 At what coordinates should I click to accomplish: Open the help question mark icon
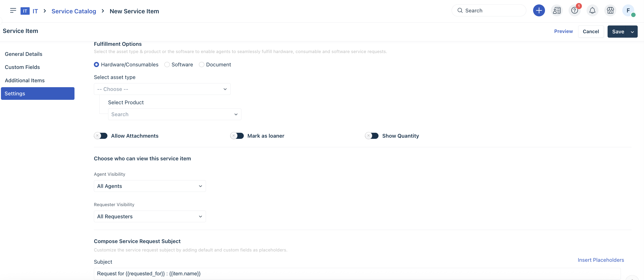coord(574,11)
